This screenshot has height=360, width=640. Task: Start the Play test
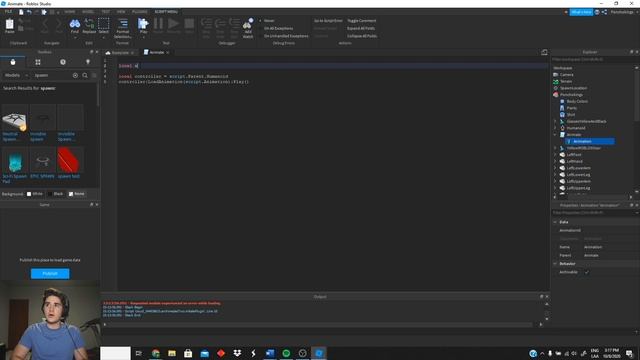(143, 25)
